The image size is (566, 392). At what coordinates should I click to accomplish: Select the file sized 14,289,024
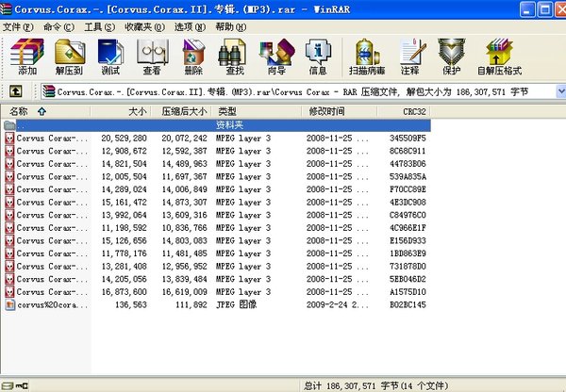click(217, 189)
